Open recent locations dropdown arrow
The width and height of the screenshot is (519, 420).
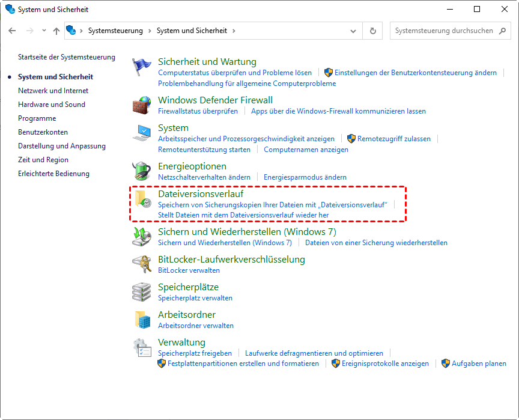point(44,31)
